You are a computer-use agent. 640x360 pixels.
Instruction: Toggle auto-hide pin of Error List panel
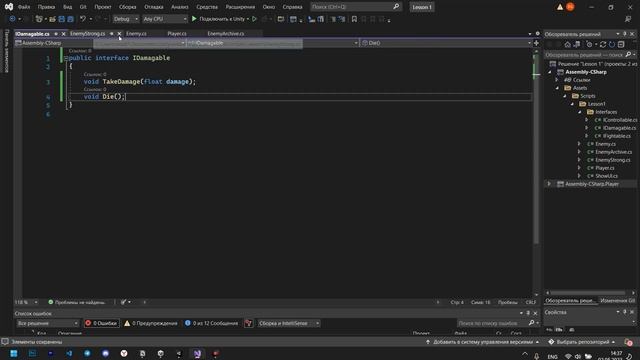pos(528,313)
